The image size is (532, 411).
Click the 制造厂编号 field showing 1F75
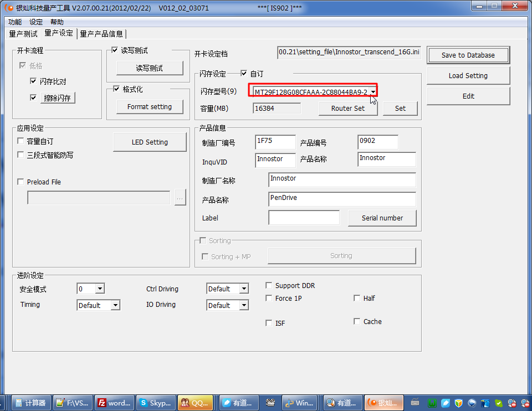tap(275, 142)
